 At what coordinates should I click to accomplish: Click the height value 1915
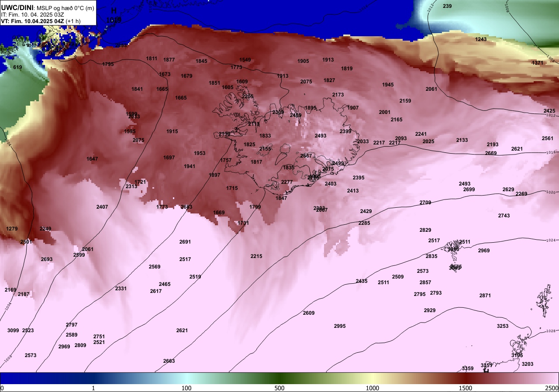point(172,131)
